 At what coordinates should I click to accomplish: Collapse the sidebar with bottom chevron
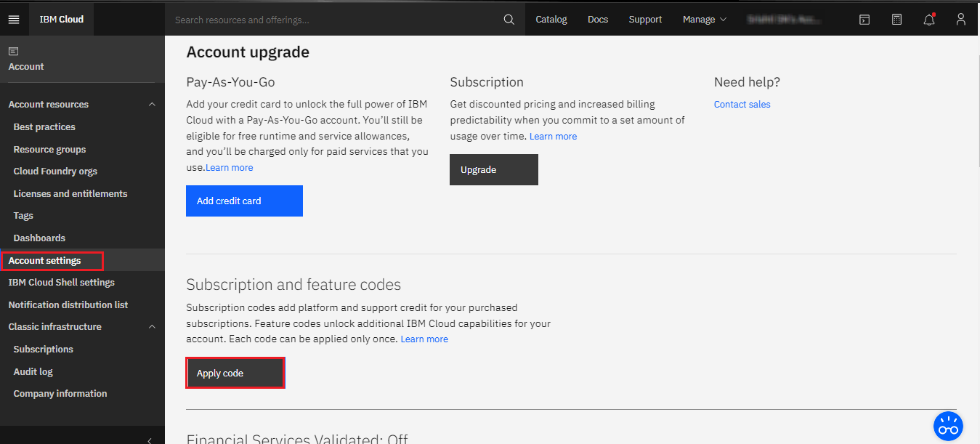[x=150, y=440]
